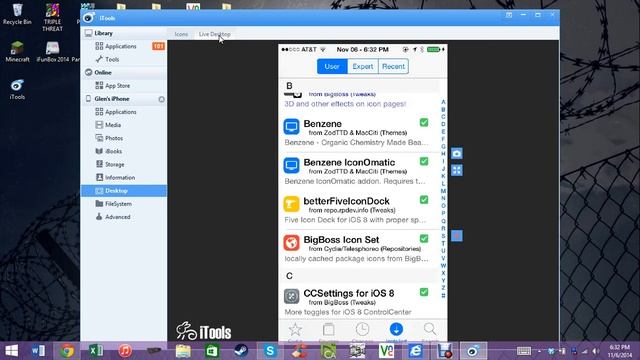The width and height of the screenshot is (640, 360).
Task: Click the Tools wrench icon in sidebar
Action: pos(99,59)
